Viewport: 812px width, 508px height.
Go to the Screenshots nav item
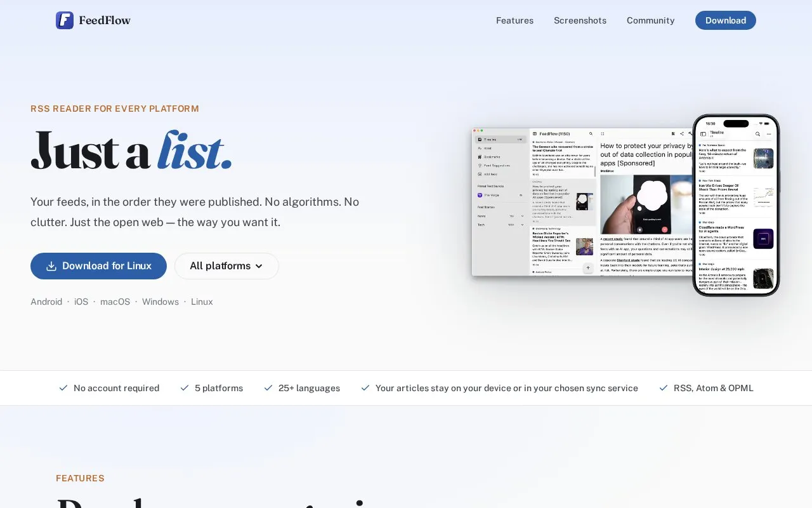pyautogui.click(x=580, y=20)
